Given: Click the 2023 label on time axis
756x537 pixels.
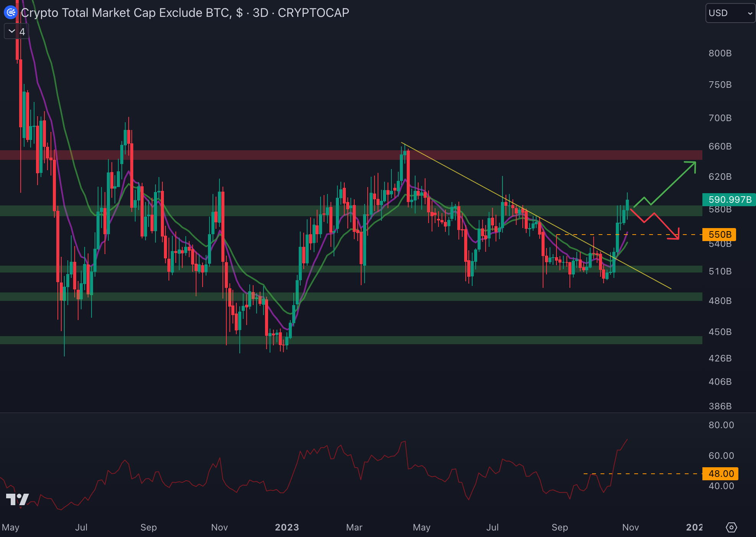Looking at the screenshot, I should pos(287,527).
